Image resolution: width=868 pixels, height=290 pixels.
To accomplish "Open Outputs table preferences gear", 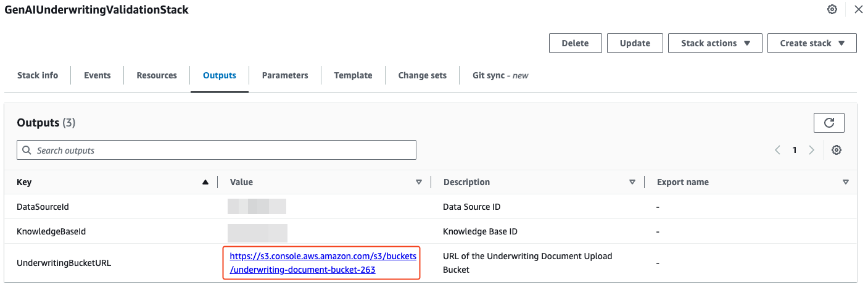I will coord(837,150).
